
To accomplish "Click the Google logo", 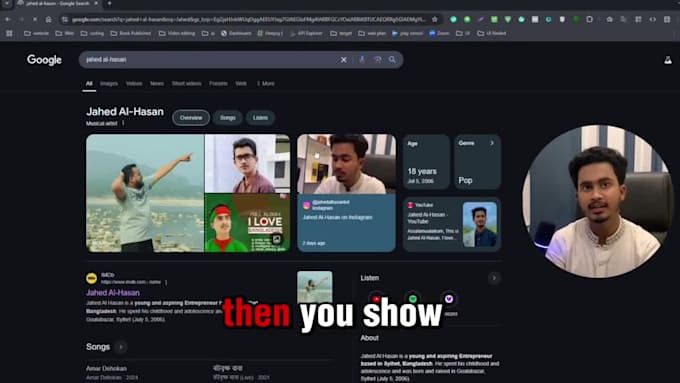I will click(x=44, y=60).
